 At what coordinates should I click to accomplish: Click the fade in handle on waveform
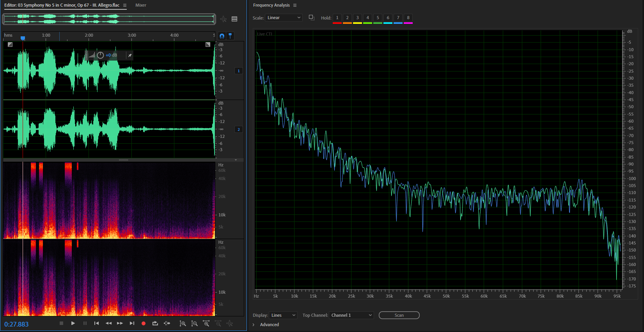[10, 45]
